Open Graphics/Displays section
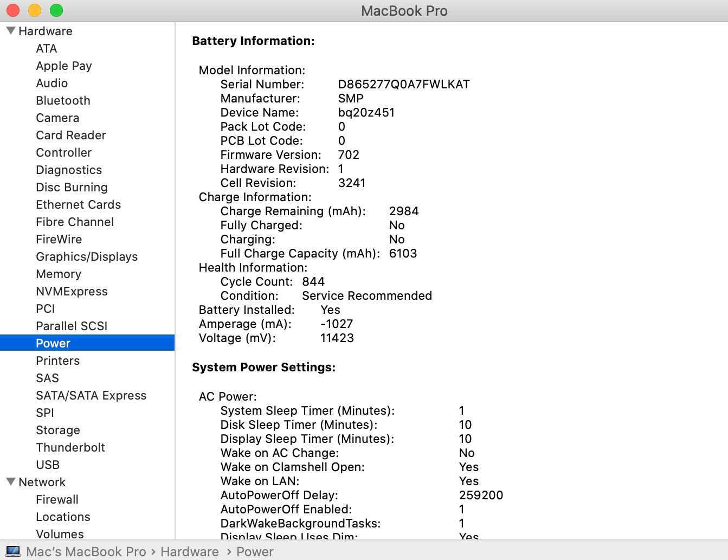The width and height of the screenshot is (728, 560). 87,256
